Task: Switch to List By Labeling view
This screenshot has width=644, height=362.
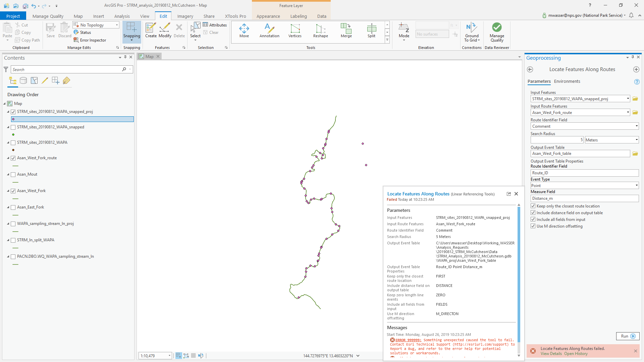Action: pyautogui.click(x=66, y=80)
